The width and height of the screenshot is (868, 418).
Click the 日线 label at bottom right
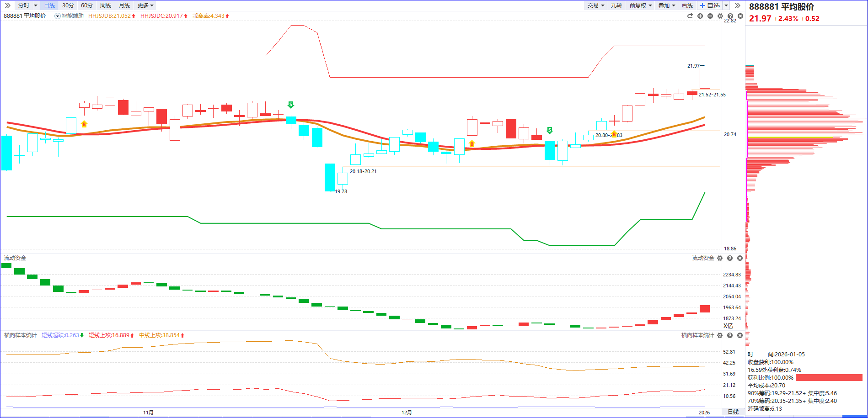click(x=733, y=412)
